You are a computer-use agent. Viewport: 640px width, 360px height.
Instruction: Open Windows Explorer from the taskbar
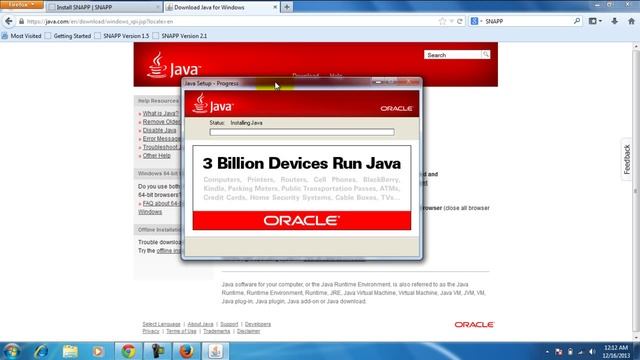click(x=70, y=351)
